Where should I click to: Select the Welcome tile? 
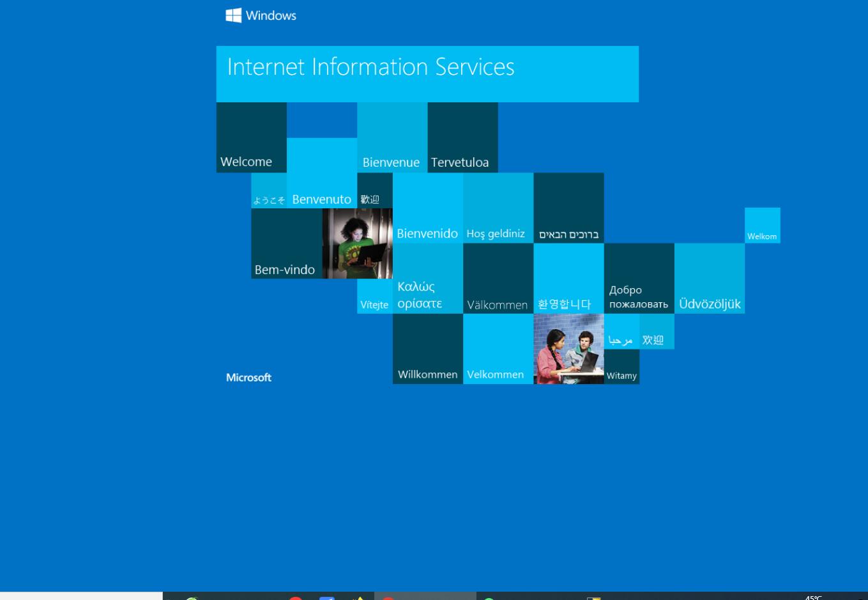coord(251,137)
